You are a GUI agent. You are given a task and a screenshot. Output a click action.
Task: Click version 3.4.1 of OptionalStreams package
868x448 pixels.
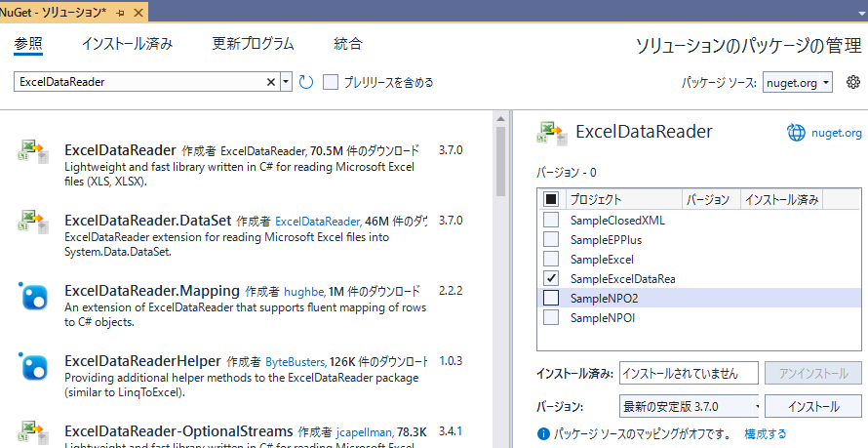coord(451,431)
